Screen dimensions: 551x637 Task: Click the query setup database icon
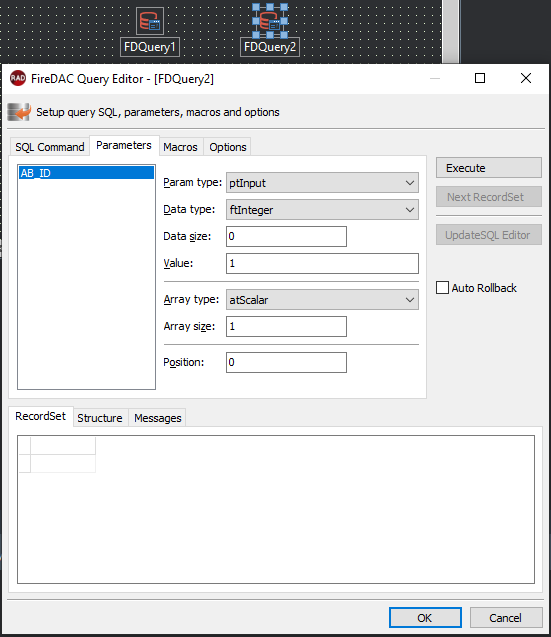[x=19, y=112]
